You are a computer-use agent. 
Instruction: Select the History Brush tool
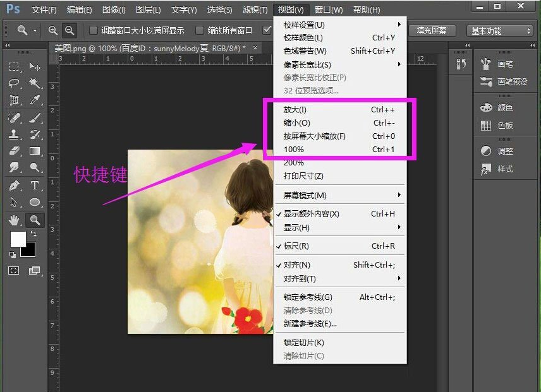click(35, 134)
